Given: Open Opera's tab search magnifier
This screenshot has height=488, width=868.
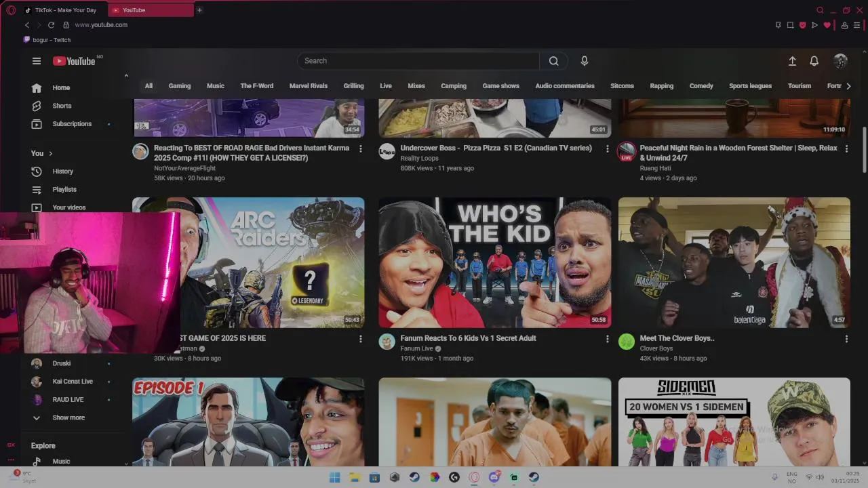Looking at the screenshot, I should (x=820, y=10).
